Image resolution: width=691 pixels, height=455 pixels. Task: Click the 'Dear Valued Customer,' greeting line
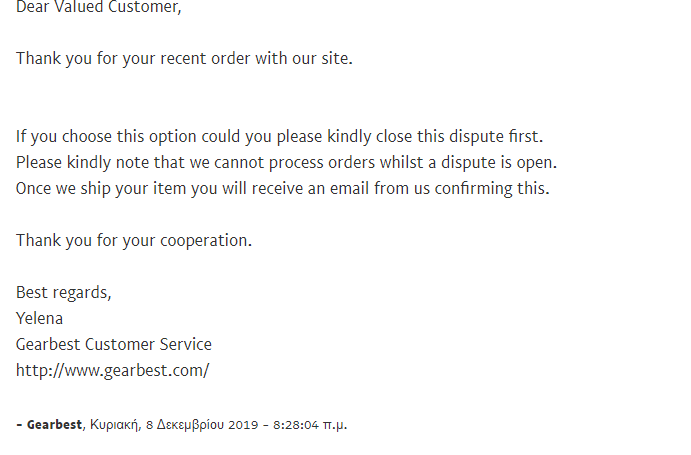(99, 7)
